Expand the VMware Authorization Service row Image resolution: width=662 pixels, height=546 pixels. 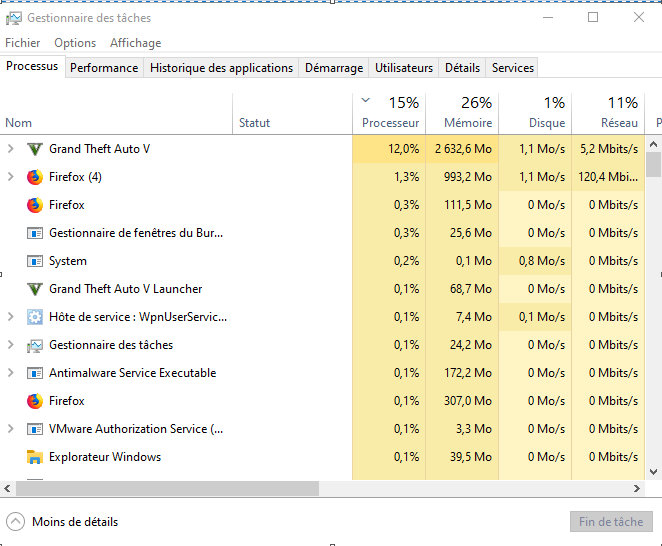tap(11, 429)
